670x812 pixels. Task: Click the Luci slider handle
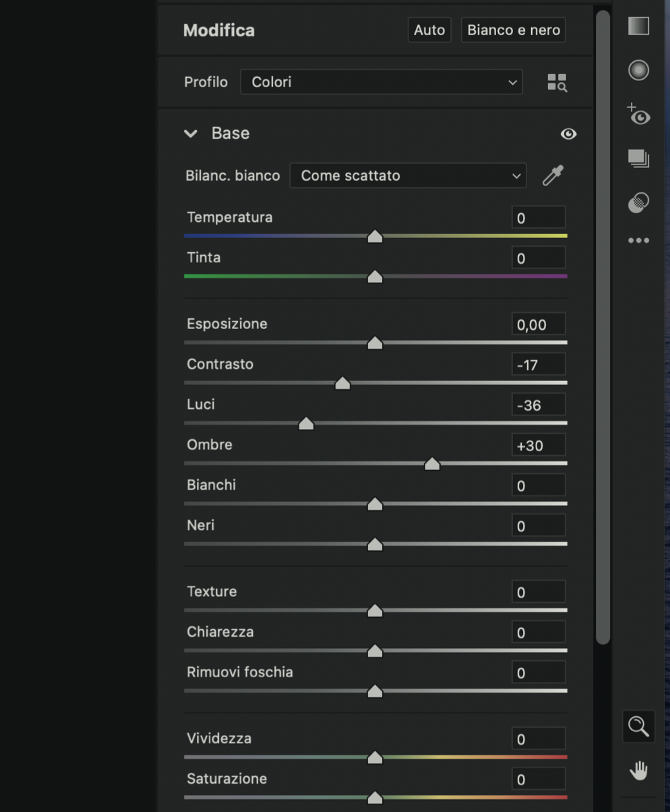point(306,424)
